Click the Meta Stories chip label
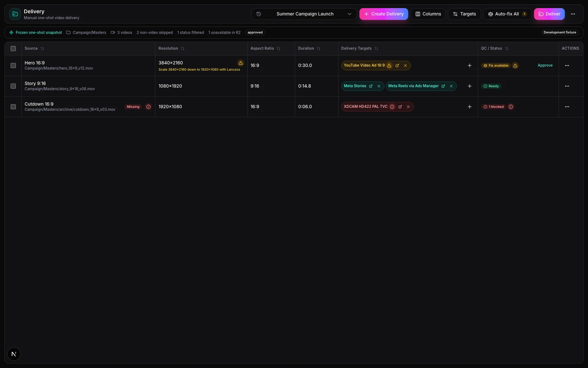588x368 pixels. point(355,86)
